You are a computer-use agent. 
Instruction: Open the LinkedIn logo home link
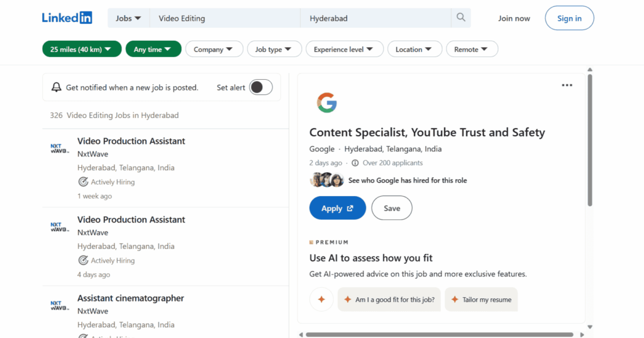coord(67,18)
